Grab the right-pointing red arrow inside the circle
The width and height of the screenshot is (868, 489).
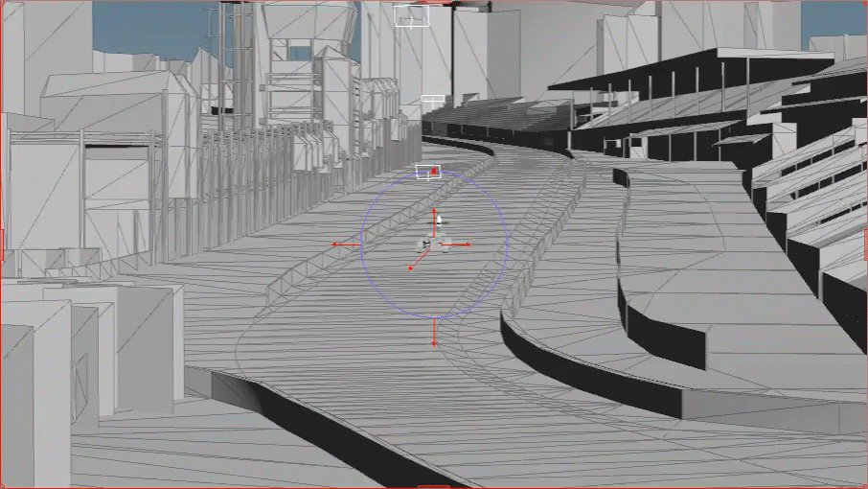pos(456,244)
